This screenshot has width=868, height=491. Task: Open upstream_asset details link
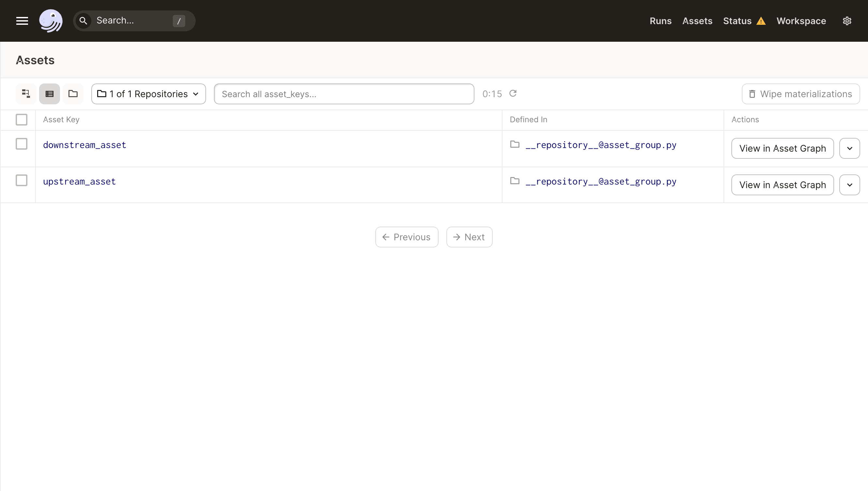(79, 181)
